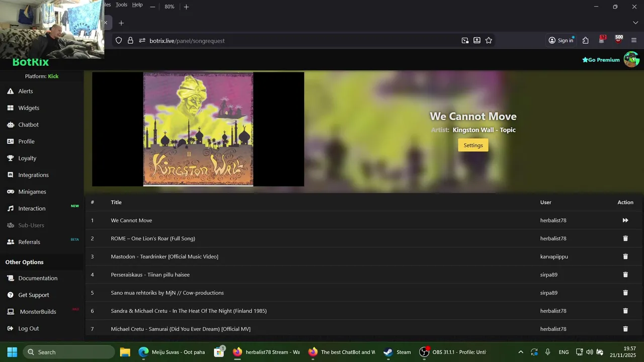644x362 pixels.
Task: Open the Firefox extensions puzzle icon
Action: pos(586,41)
